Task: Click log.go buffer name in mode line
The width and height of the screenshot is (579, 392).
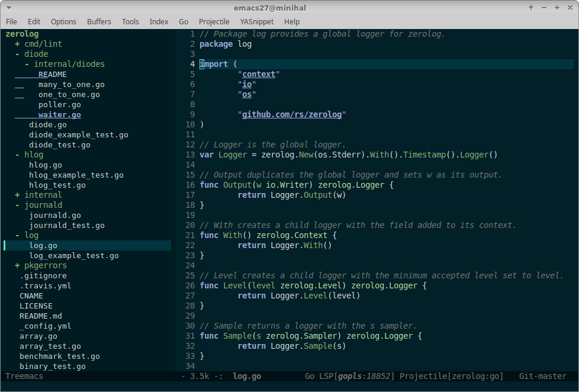Action: (247, 376)
